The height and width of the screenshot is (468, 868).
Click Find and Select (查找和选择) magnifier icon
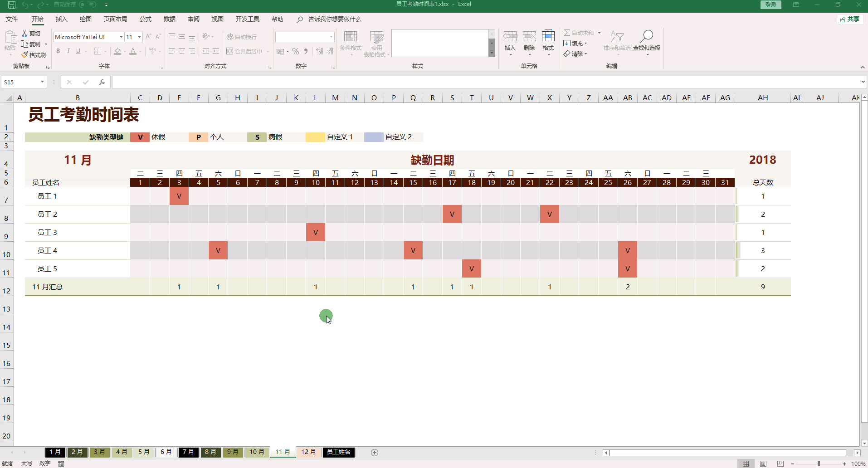pyautogui.click(x=647, y=36)
